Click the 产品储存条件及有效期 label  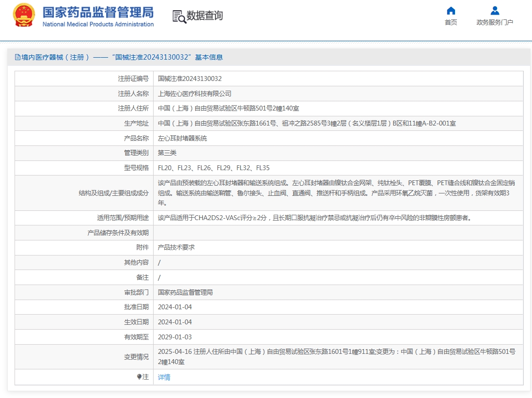[118, 233]
